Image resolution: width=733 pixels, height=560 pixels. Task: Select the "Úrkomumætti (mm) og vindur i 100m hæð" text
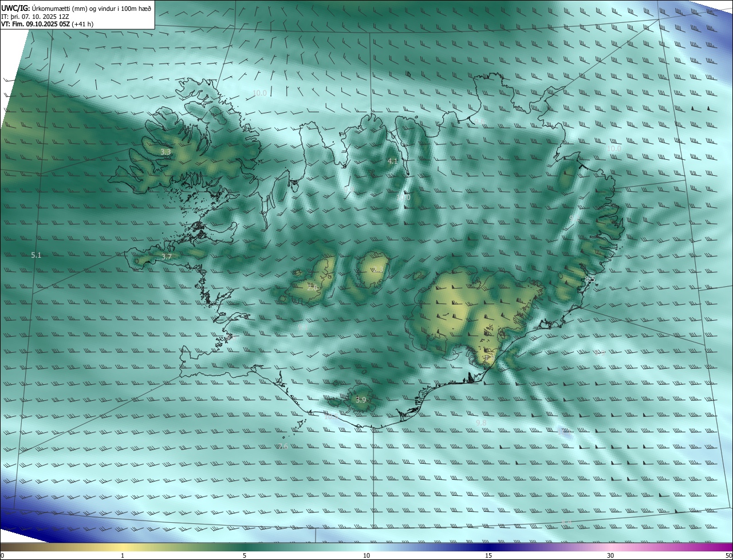pos(92,8)
